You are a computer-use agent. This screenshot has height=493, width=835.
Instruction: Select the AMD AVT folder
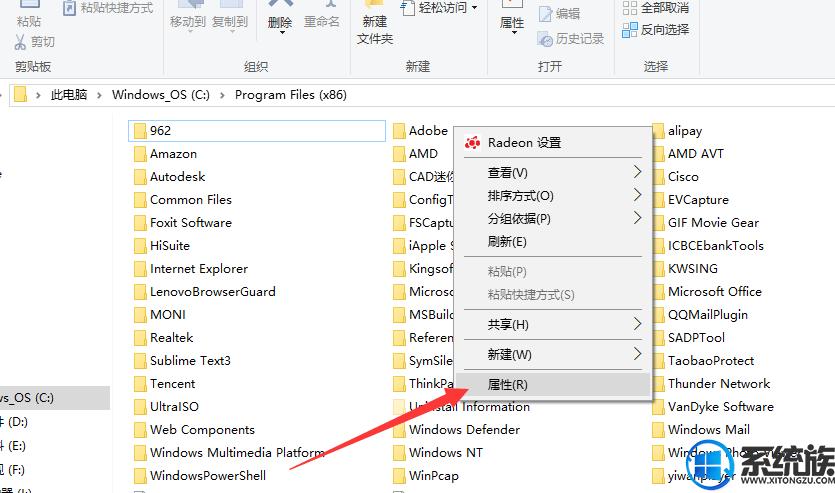pos(688,154)
